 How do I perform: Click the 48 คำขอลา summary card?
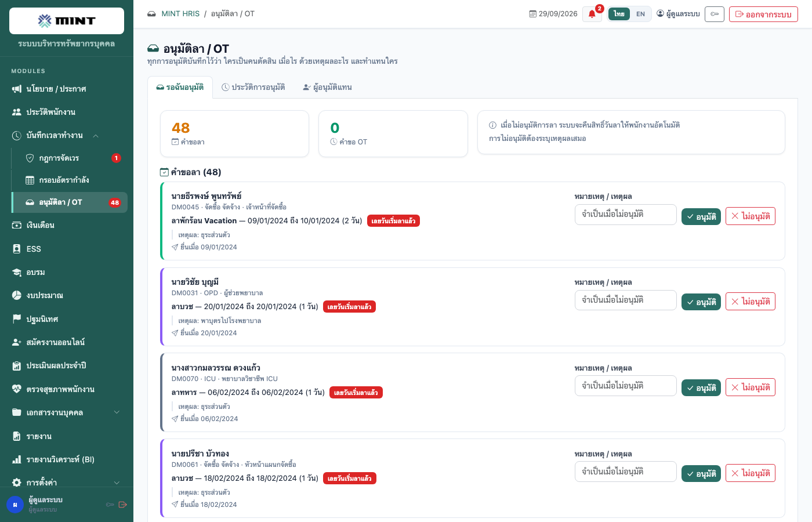234,134
